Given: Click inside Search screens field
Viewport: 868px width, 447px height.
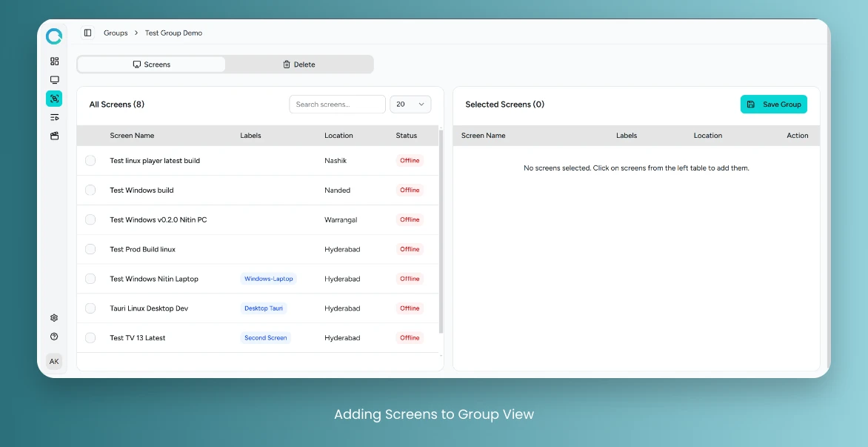Looking at the screenshot, I should tap(337, 104).
